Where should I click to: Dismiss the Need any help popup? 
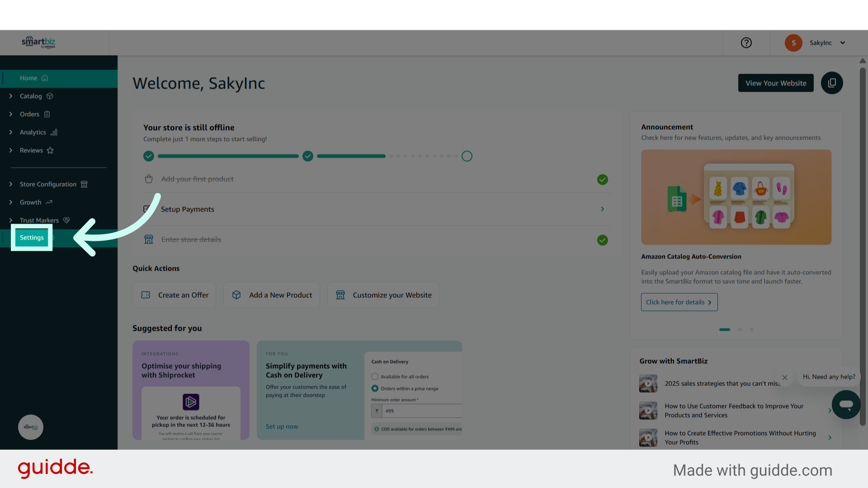[x=785, y=377]
